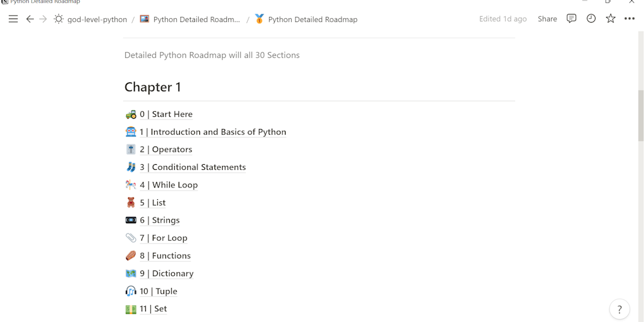Open the 2 | Operators page
Screen dimensions: 644x322
(x=166, y=150)
